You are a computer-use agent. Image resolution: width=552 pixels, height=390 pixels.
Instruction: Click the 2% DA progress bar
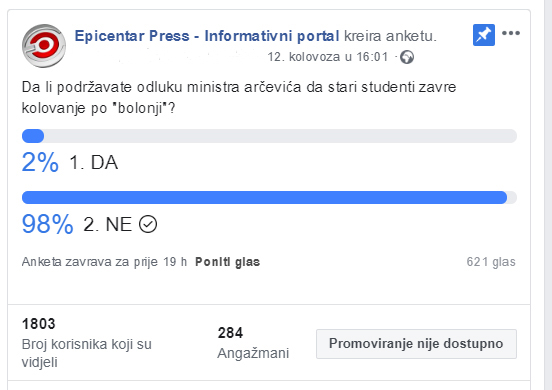(269, 136)
